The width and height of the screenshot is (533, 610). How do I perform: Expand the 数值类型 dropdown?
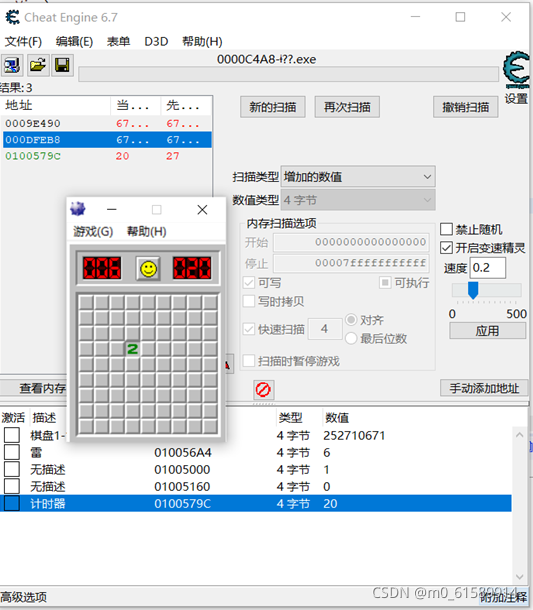358,200
